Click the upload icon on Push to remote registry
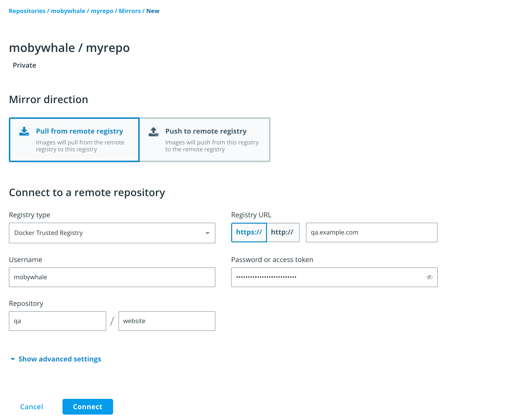This screenshot has width=524, height=420. (153, 131)
